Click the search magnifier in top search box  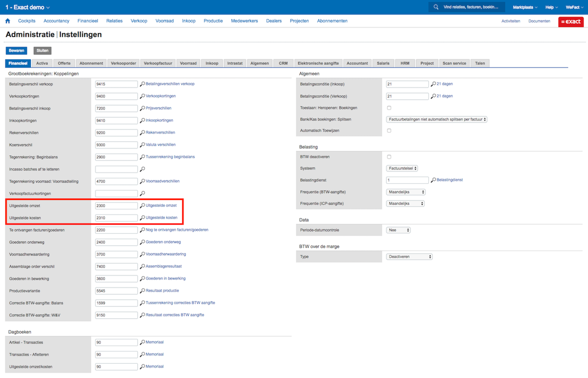click(436, 7)
